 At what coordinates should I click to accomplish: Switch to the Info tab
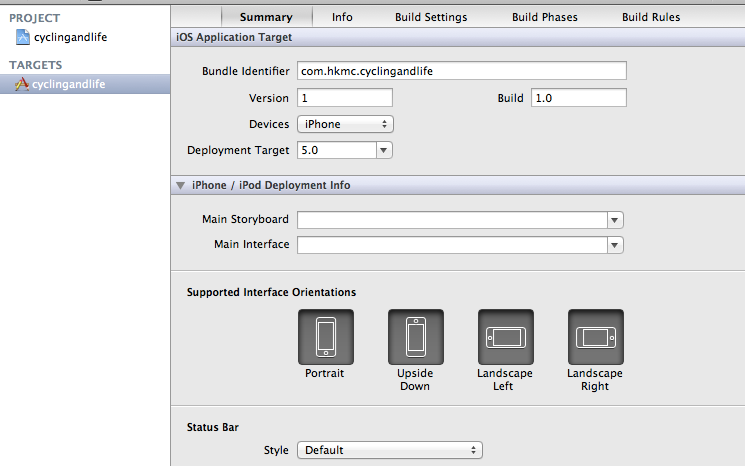(x=342, y=17)
